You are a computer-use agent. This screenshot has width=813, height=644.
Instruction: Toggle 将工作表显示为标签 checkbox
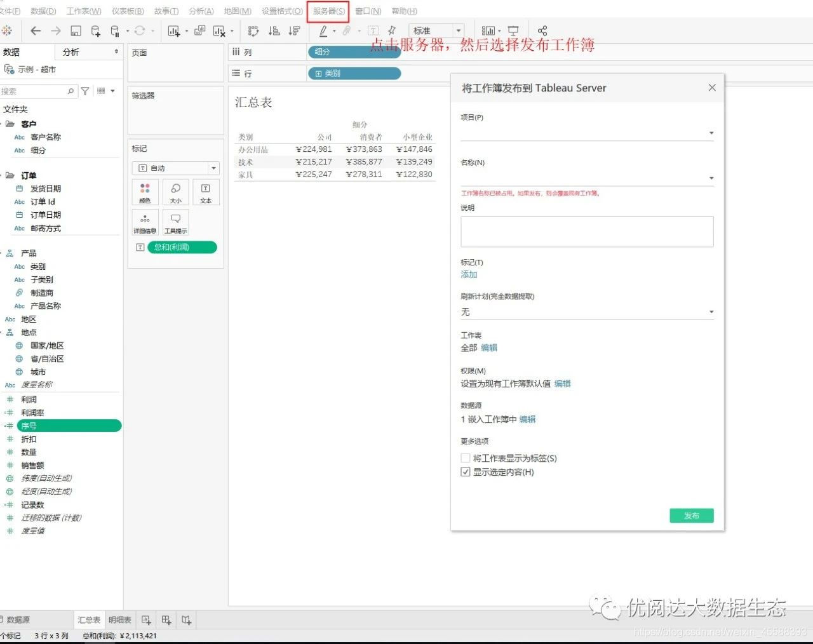(x=466, y=458)
